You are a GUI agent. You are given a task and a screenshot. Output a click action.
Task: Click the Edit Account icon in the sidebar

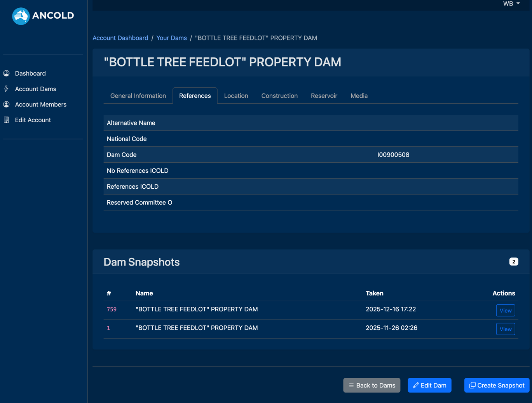click(x=6, y=120)
